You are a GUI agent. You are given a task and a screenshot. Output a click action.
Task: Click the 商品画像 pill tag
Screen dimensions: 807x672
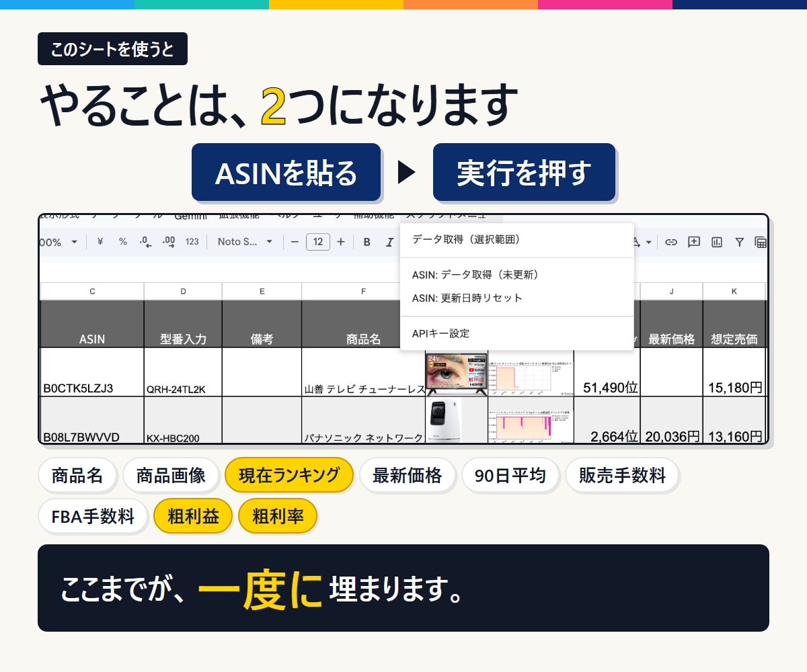[171, 476]
